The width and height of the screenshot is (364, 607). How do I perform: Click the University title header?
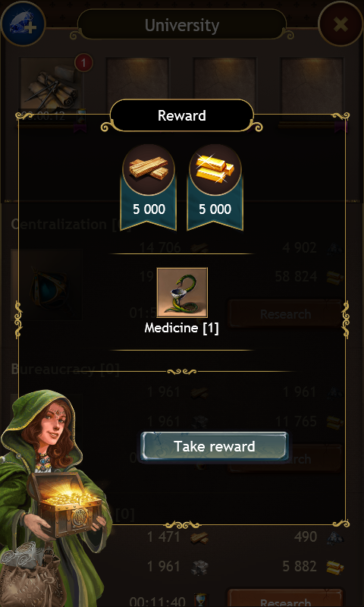point(182,25)
